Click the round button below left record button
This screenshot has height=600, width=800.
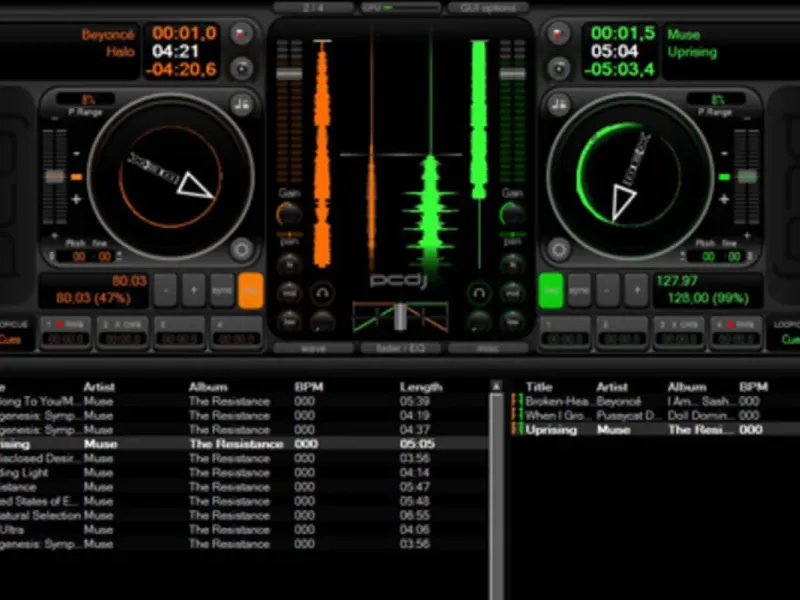(241, 68)
